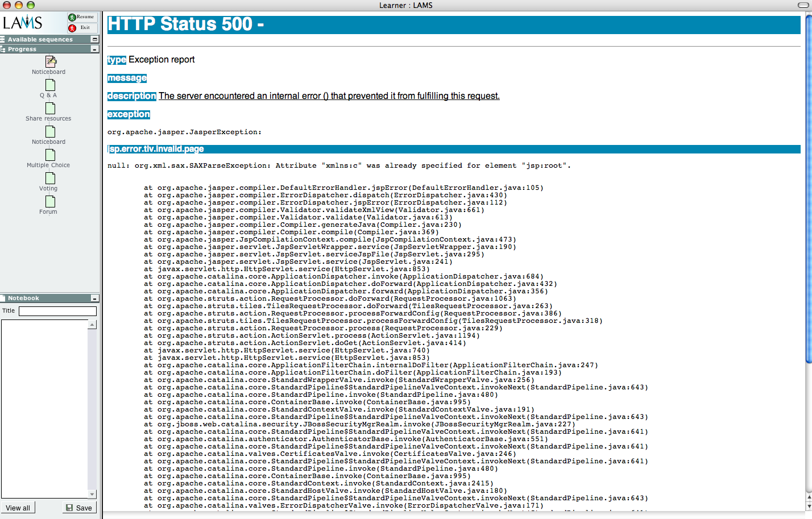The width and height of the screenshot is (812, 519).
Task: Select the Forum activity icon
Action: click(50, 201)
